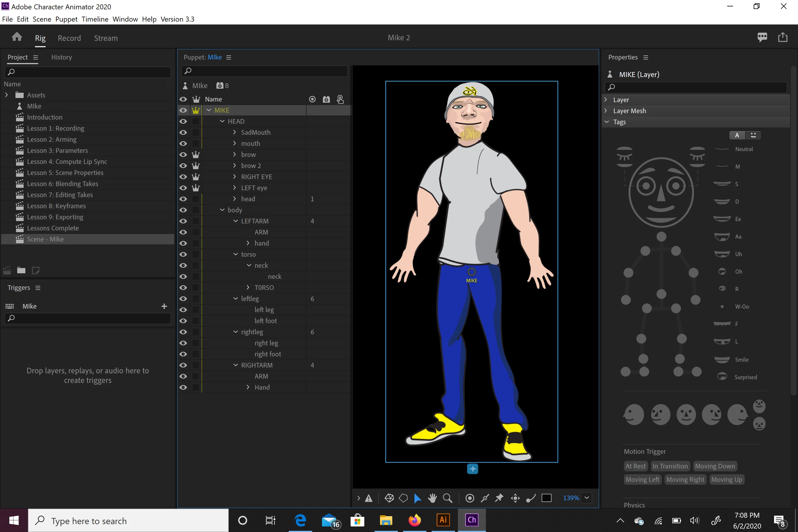Switch to the Record tab
Viewport: 798px width, 532px height.
(x=69, y=38)
